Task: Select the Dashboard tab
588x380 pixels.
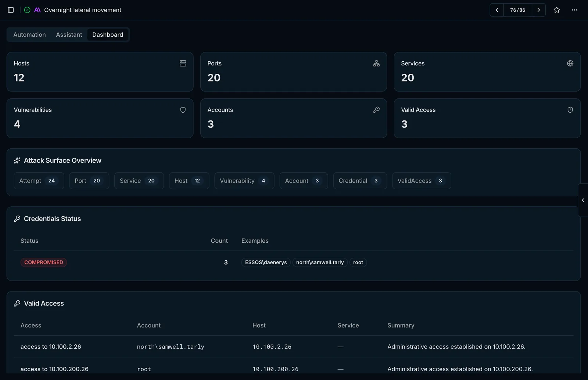Action: 108,35
